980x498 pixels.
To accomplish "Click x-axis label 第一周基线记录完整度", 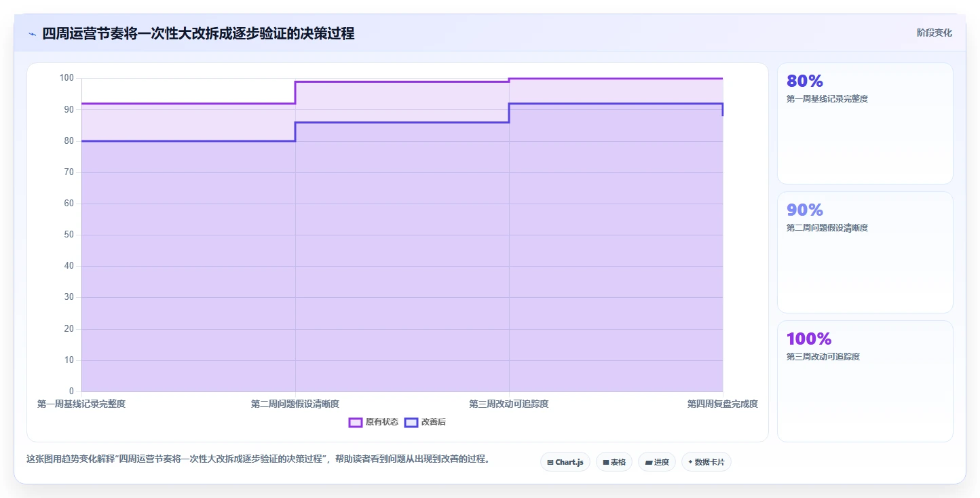I will tap(81, 404).
